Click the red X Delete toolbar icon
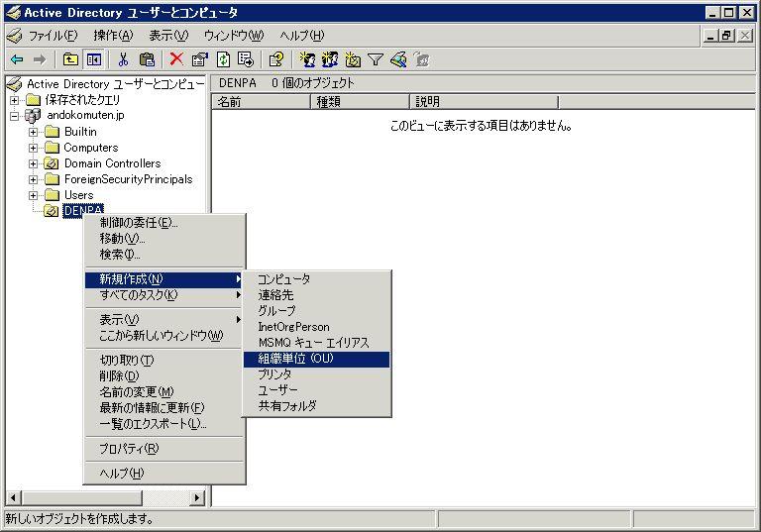The height and width of the screenshot is (532, 761). pos(176,59)
